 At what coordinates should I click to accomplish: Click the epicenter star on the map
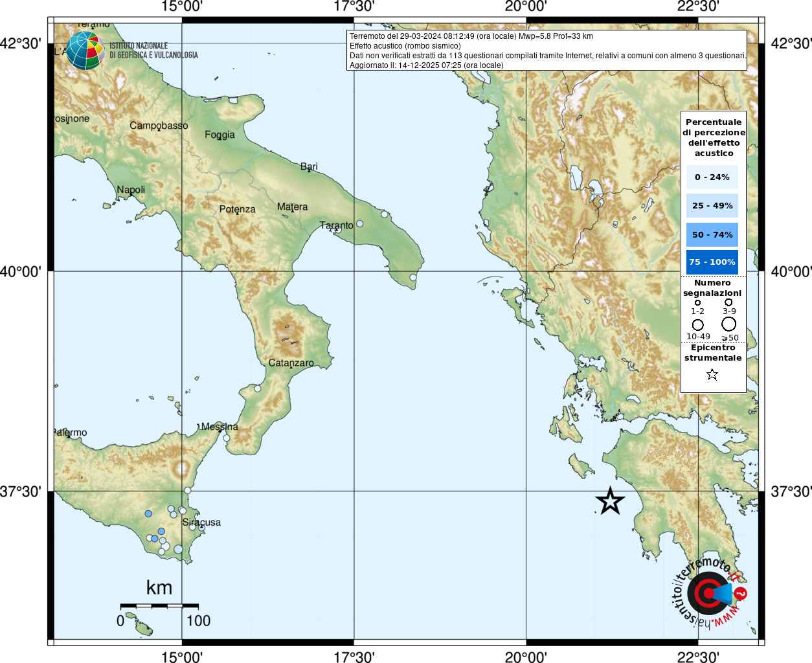pos(610,501)
